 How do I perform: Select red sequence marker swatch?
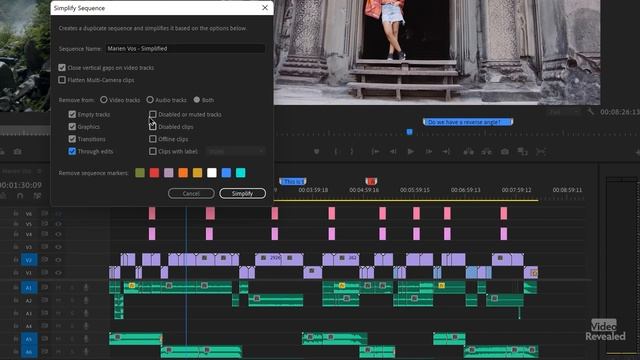pyautogui.click(x=154, y=173)
